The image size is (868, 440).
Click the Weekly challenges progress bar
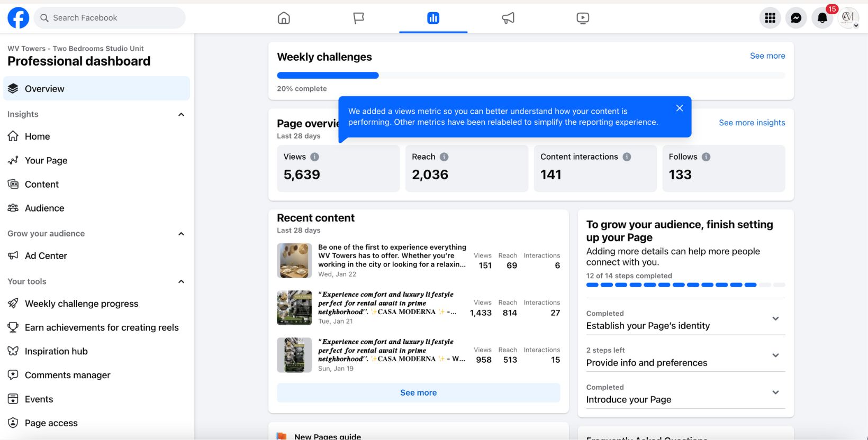pos(531,76)
